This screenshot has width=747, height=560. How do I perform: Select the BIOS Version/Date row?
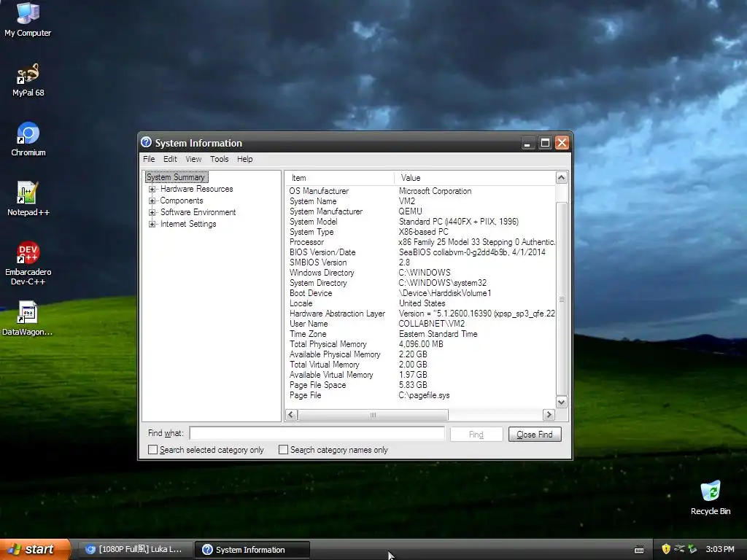point(421,252)
